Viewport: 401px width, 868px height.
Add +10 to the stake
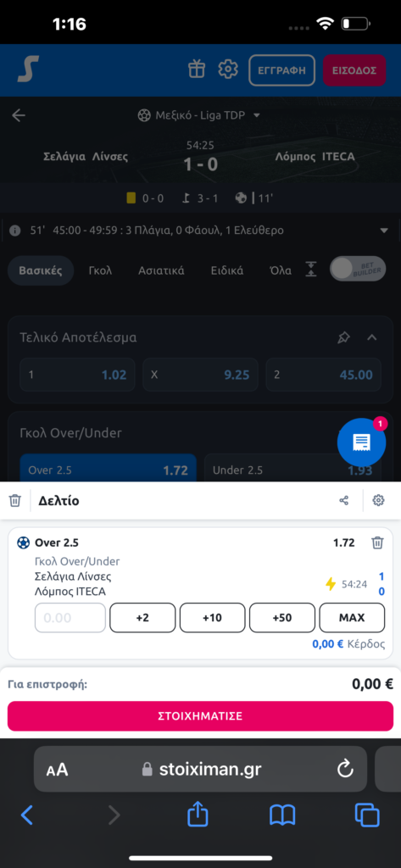coord(212,618)
